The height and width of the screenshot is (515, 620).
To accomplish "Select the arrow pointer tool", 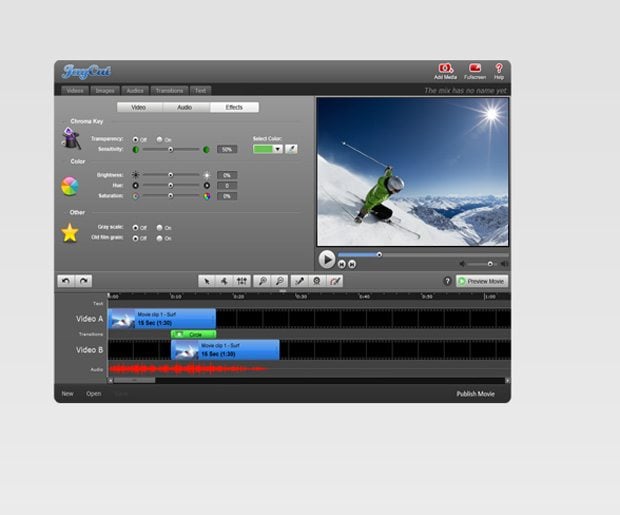I will coord(206,281).
